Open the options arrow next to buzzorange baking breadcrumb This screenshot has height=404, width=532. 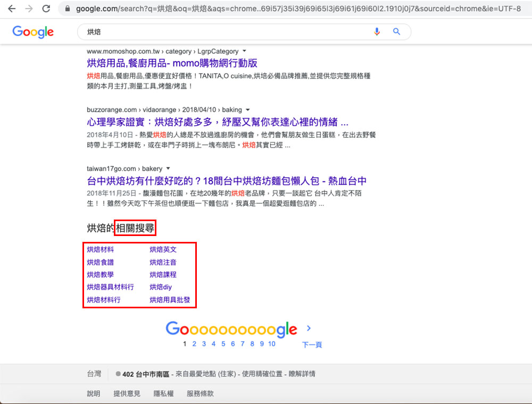point(247,110)
